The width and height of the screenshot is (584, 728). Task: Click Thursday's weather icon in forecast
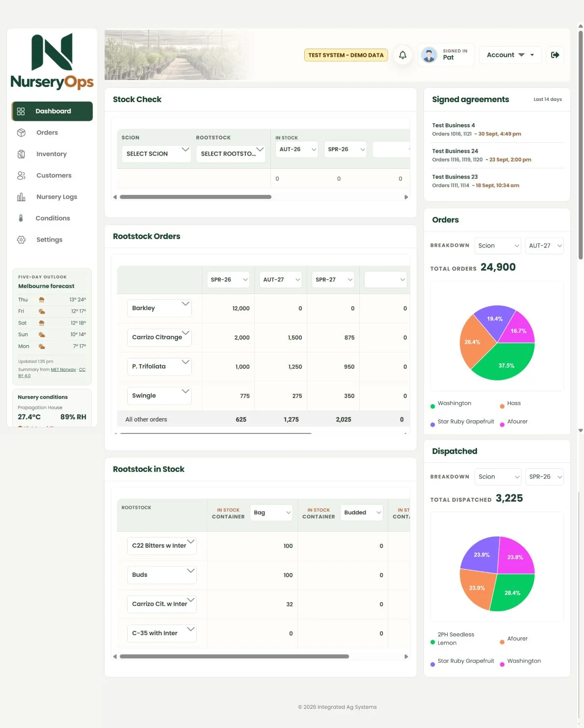(x=42, y=299)
